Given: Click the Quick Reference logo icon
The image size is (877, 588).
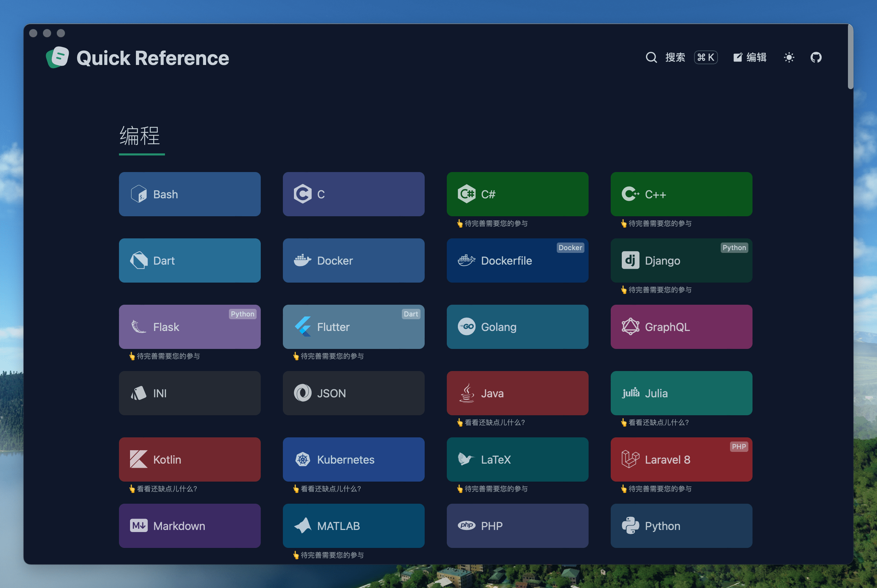Looking at the screenshot, I should (x=57, y=57).
